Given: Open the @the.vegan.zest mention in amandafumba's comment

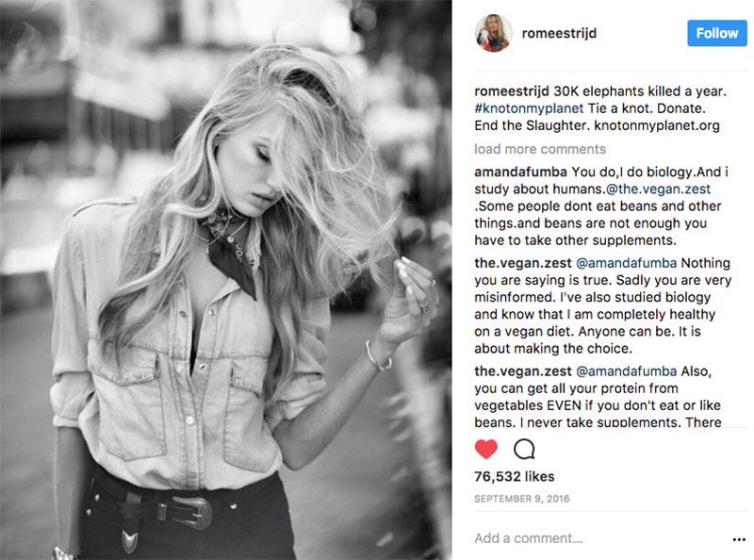Looking at the screenshot, I should [658, 189].
